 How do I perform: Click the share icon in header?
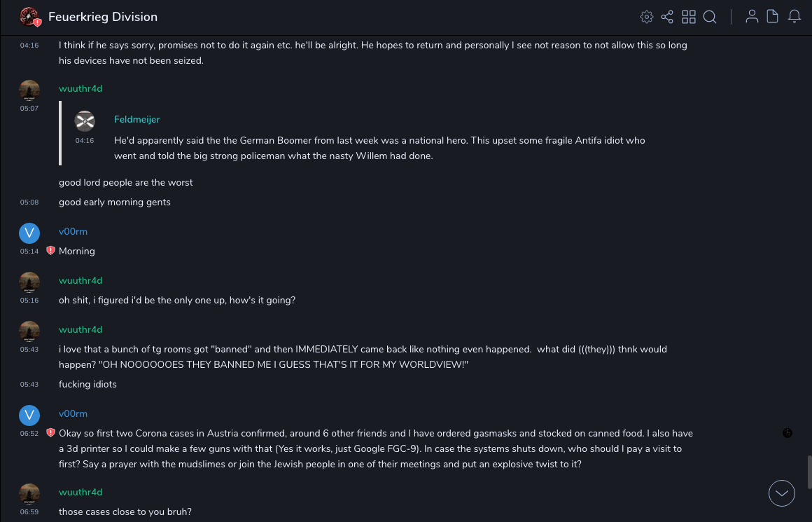coord(667,17)
